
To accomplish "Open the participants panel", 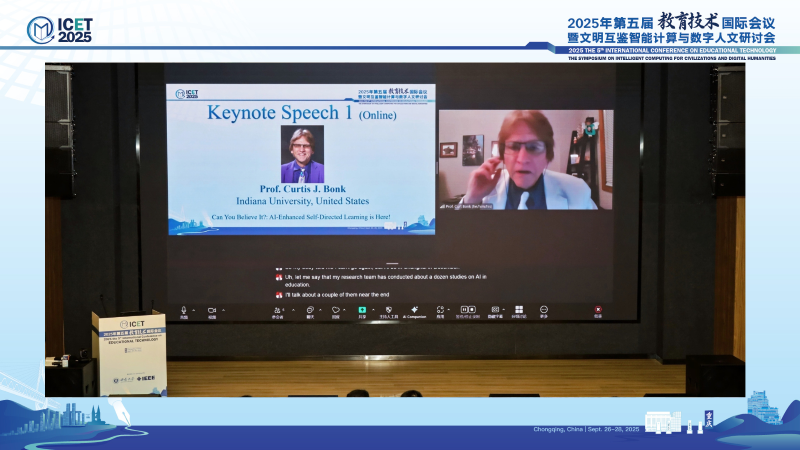I will tap(278, 309).
